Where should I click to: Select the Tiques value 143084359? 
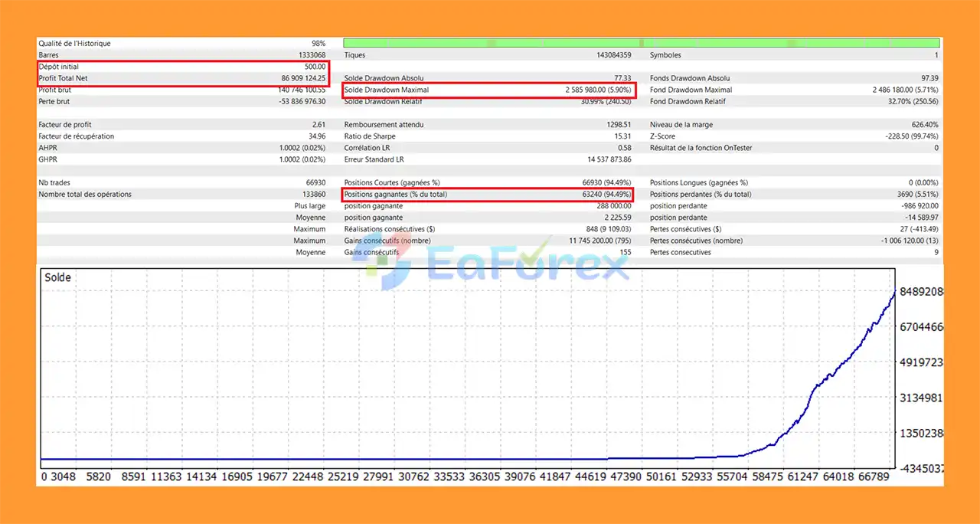click(x=605, y=55)
